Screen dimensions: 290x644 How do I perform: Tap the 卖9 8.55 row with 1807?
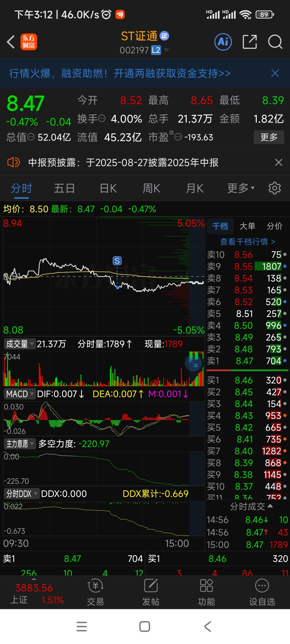point(247,266)
